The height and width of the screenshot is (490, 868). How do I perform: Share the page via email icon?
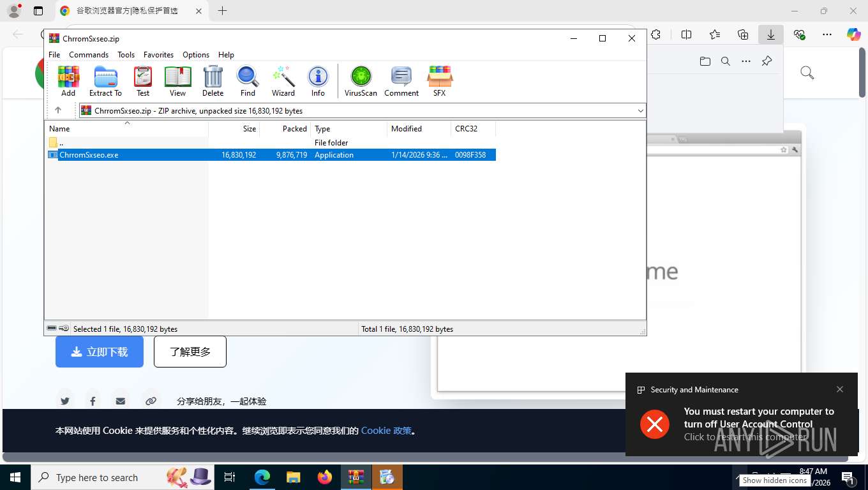[121, 401]
